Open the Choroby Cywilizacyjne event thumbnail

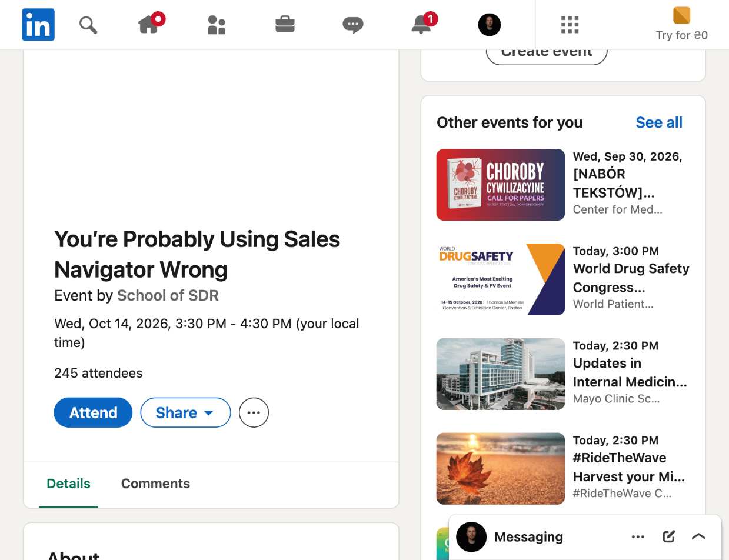click(501, 185)
